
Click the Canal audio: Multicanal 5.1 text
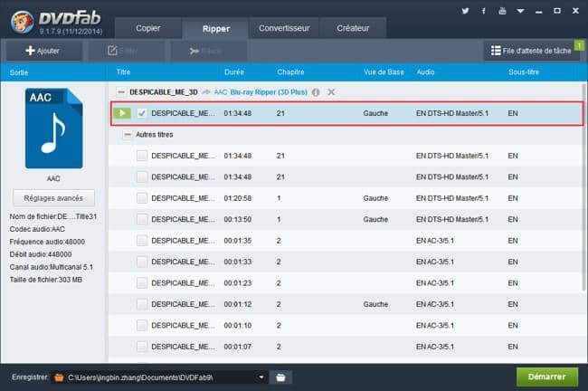(51, 267)
